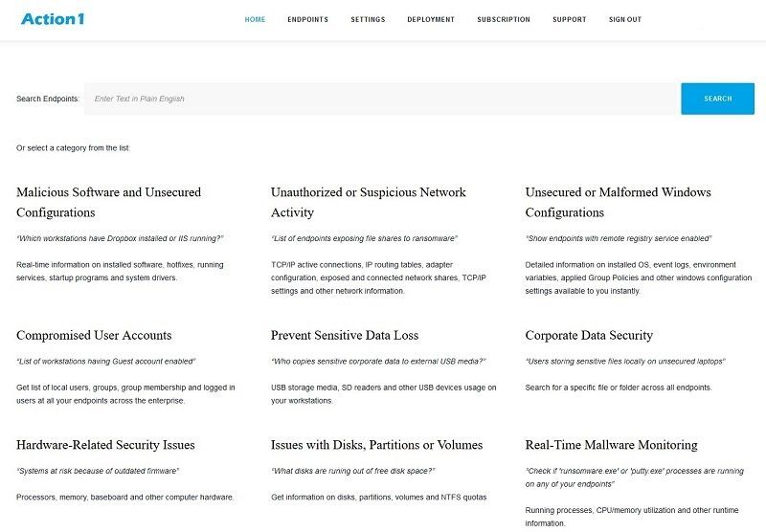The width and height of the screenshot is (766, 532).
Task: Open Hardware-Related Security Issues category
Action: tap(105, 445)
